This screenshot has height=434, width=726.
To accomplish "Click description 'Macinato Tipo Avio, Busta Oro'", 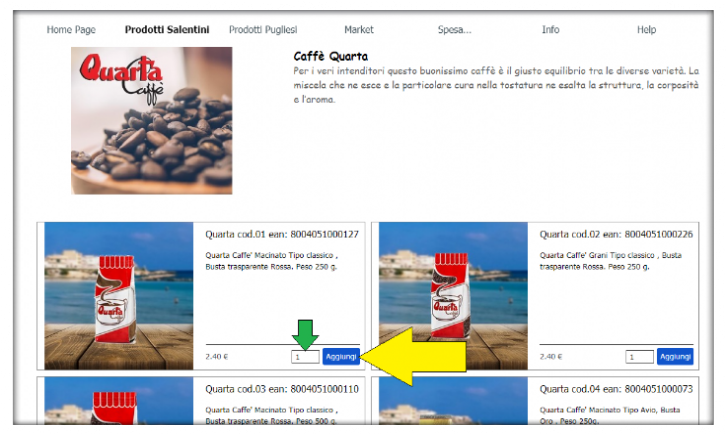I will 610,415.
